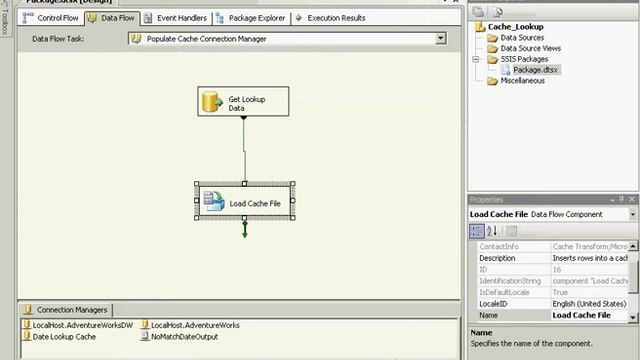Open the Properties panel window position menu
The width and height of the screenshot is (640, 360).
[612, 200]
